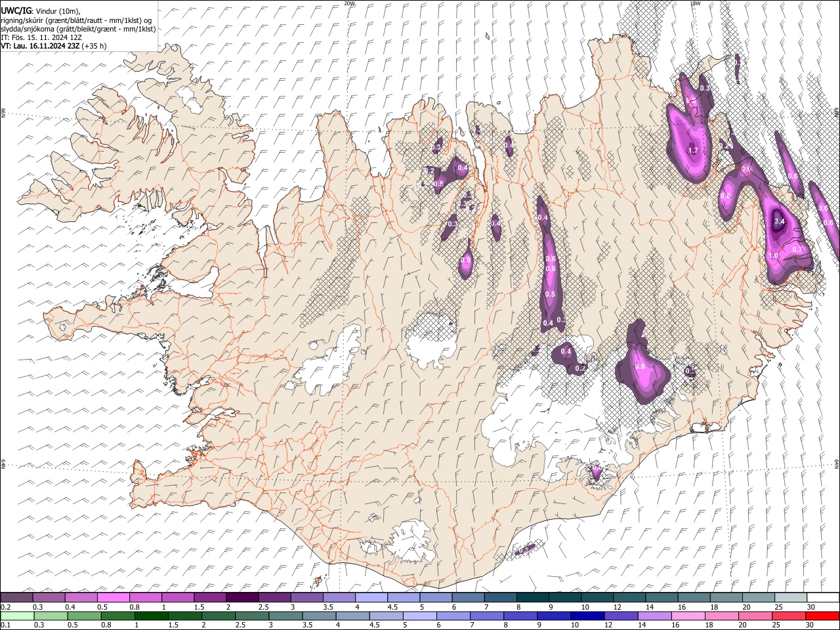Pick the violet 12 swatch in rain scale
The image size is (840, 630).
pos(621,616)
